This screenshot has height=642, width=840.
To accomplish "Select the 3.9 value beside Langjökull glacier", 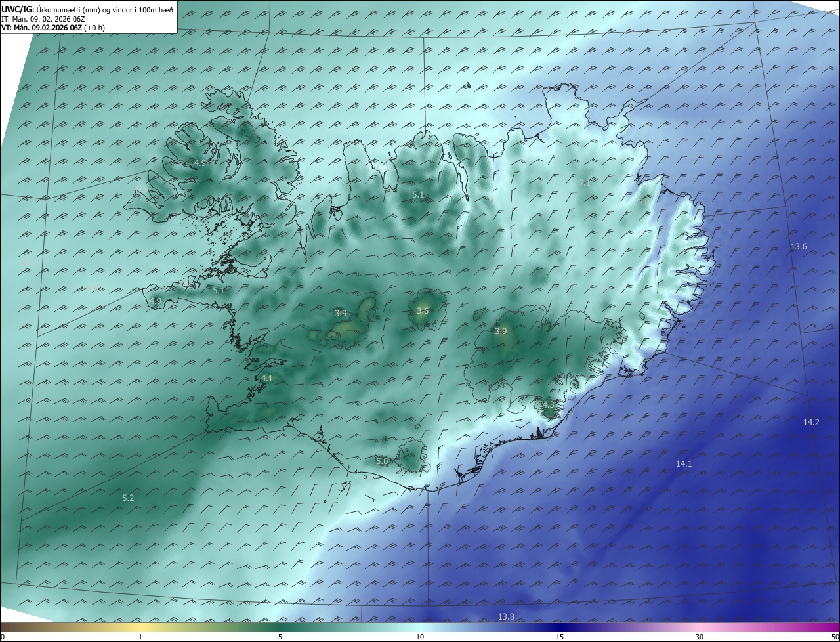I will (x=341, y=314).
